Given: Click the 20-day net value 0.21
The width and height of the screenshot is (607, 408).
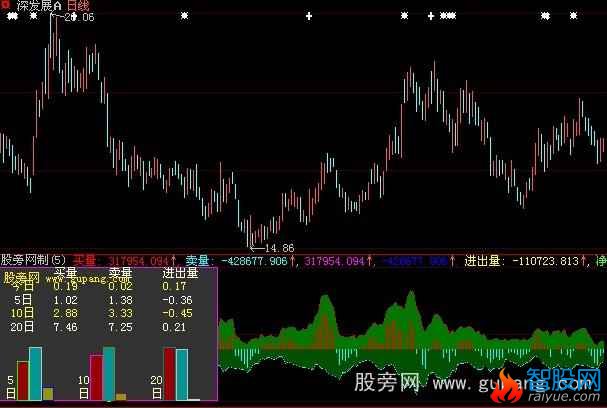Looking at the screenshot, I should pos(174,327).
